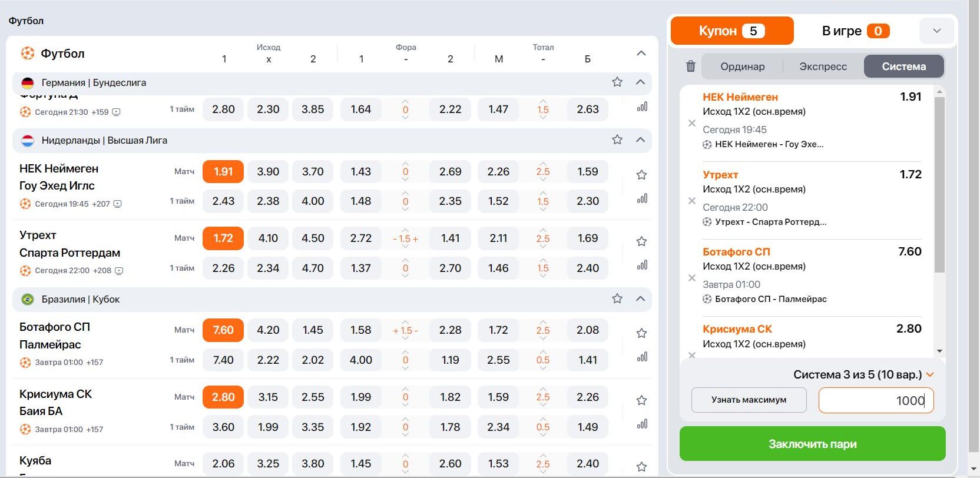The image size is (980, 478).
Task: Select Спарта Роттердам win odds 4.50
Action: 313,238
